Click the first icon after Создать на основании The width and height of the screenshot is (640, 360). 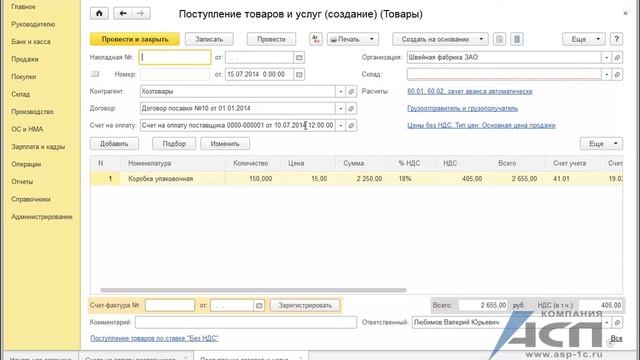499,39
